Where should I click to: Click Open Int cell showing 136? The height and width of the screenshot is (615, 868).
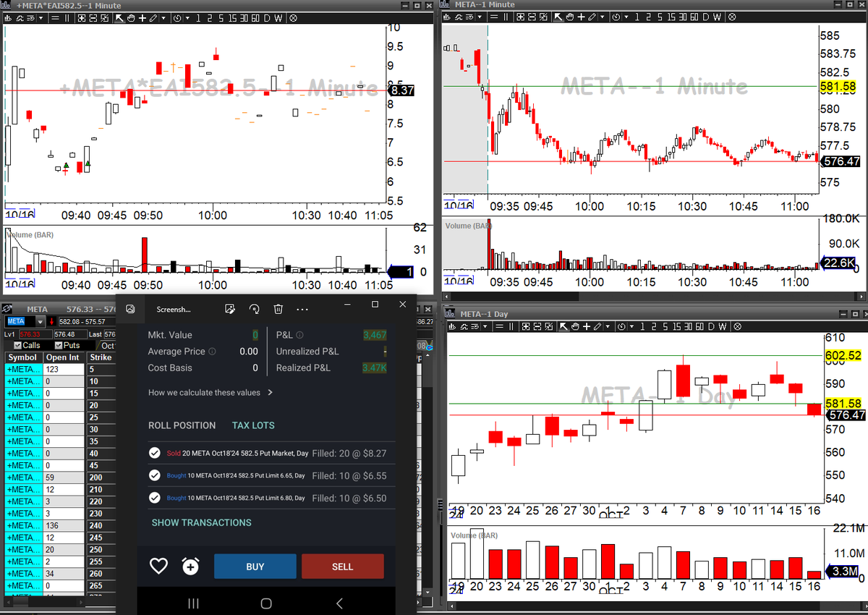pyautogui.click(x=63, y=525)
